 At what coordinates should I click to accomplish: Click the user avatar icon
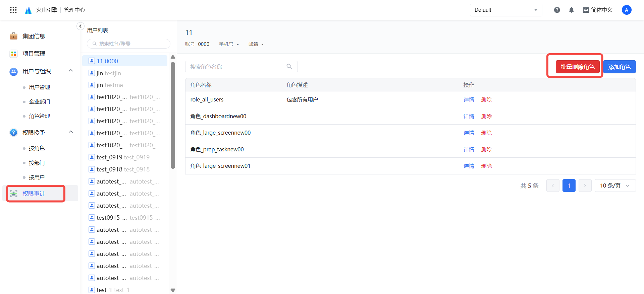pos(626,10)
